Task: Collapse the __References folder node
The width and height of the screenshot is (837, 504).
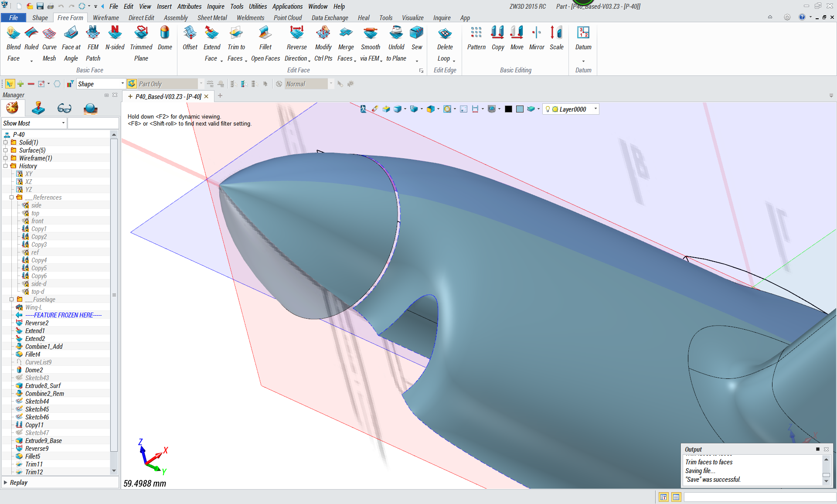Action: (x=12, y=198)
